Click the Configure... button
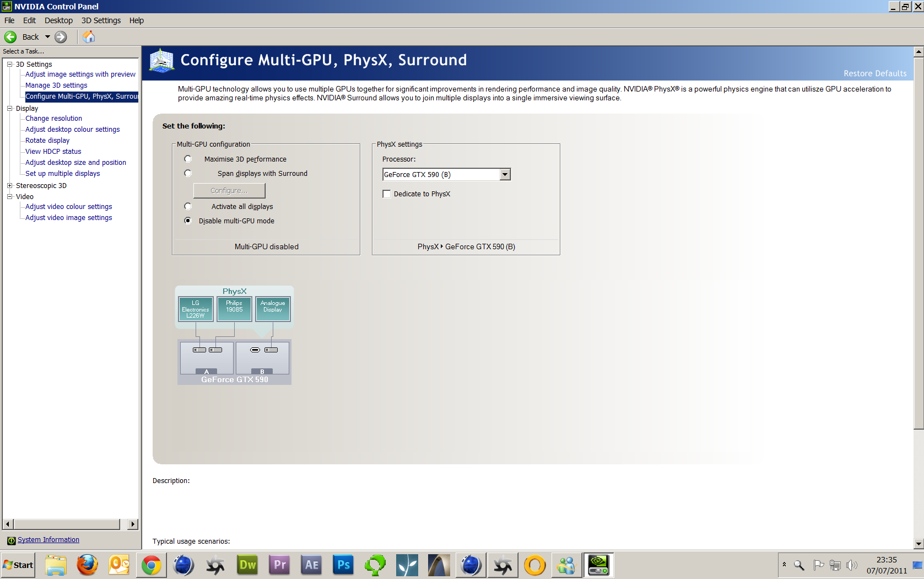The height and width of the screenshot is (579, 924). pos(229,191)
